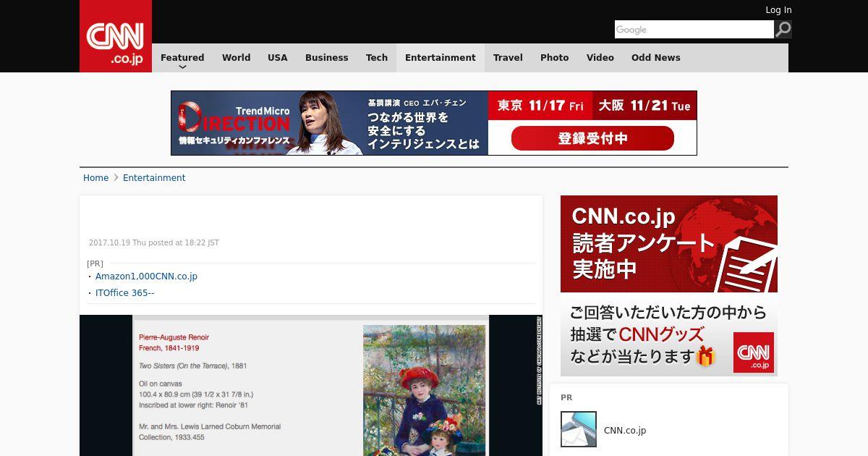Click the CNN.co.jp 読者アンケート survey banner
Image resolution: width=868 pixels, height=456 pixels.
[669, 285]
